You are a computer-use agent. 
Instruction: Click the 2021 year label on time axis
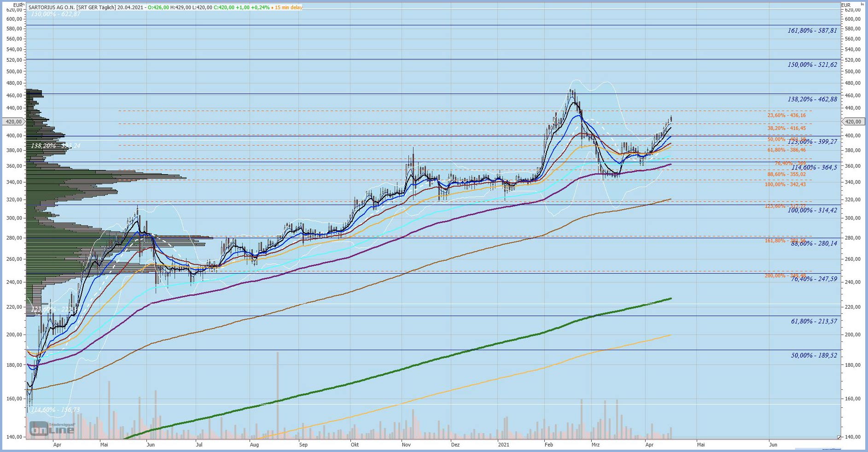tap(504, 445)
